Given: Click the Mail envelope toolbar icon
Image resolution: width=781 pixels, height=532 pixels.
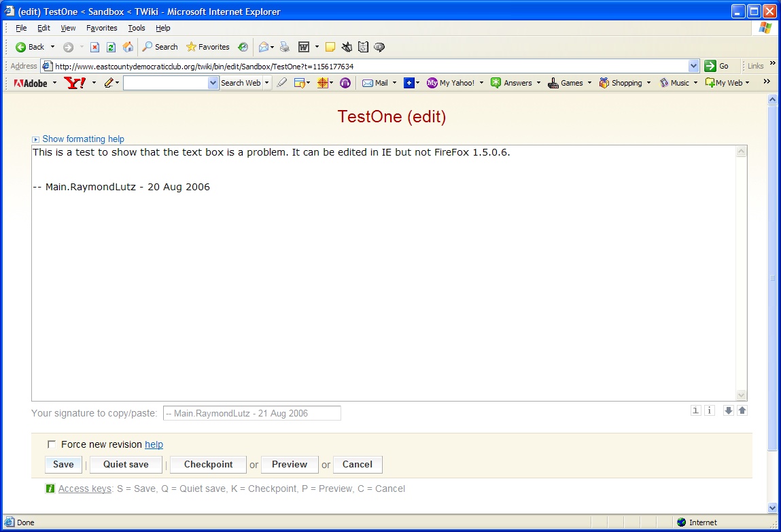Looking at the screenshot, I should pos(368,83).
